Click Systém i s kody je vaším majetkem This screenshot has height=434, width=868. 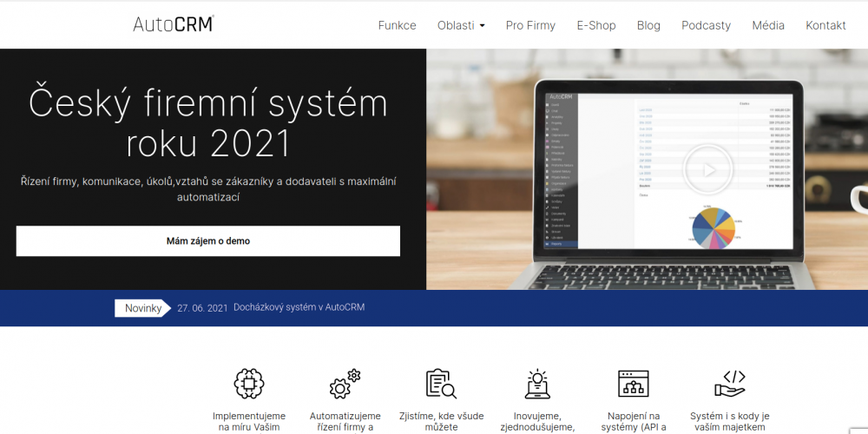coord(730,422)
